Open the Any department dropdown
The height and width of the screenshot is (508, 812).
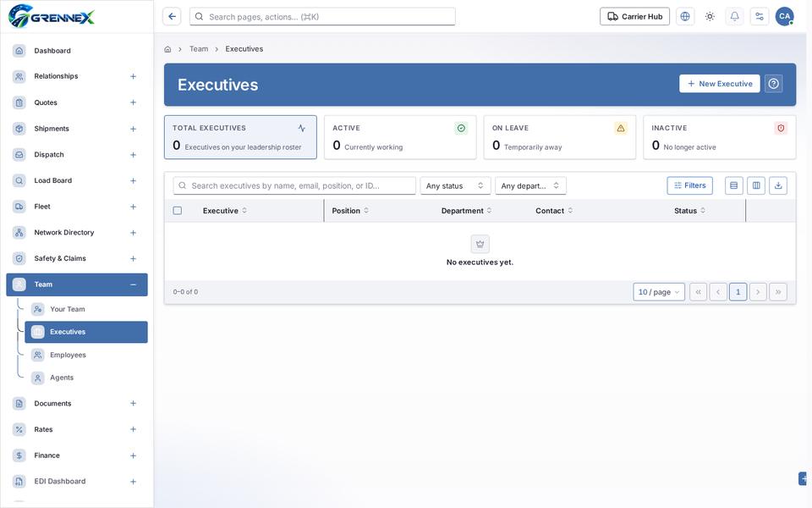pyautogui.click(x=530, y=185)
